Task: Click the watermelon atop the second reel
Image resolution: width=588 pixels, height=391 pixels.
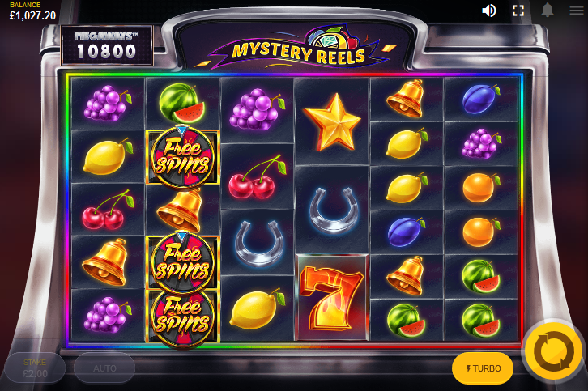Action: 182,103
